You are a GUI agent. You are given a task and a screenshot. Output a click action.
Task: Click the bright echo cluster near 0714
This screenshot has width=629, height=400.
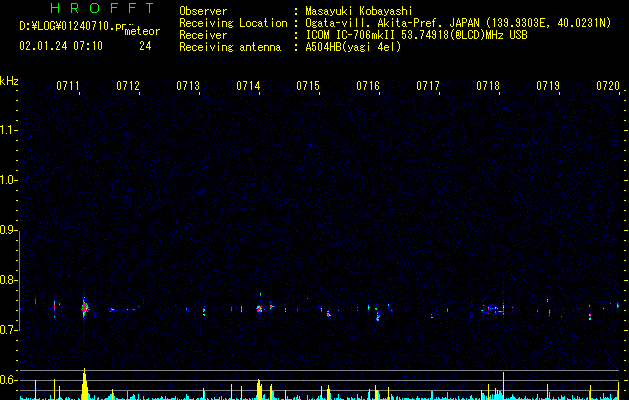tap(259, 309)
